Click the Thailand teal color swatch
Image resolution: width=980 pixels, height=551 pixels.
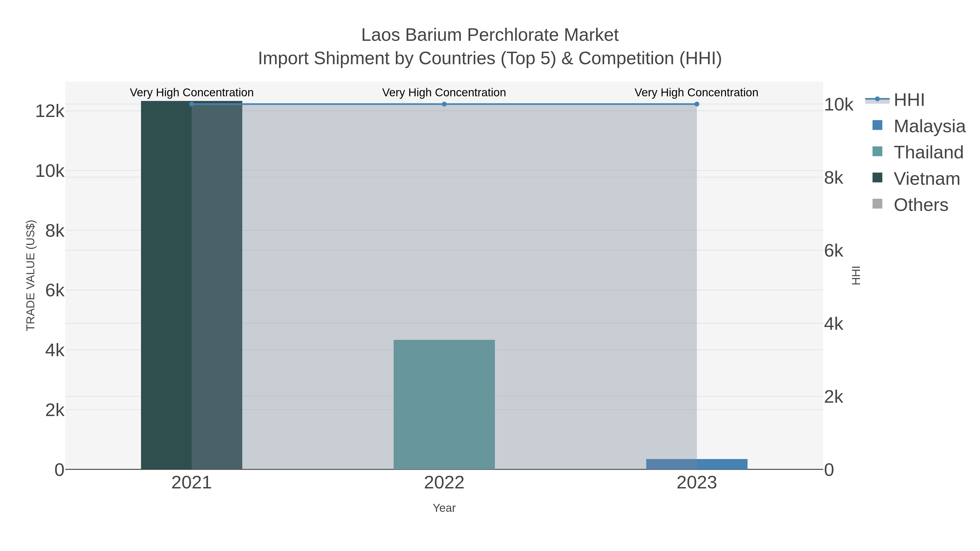[877, 151]
